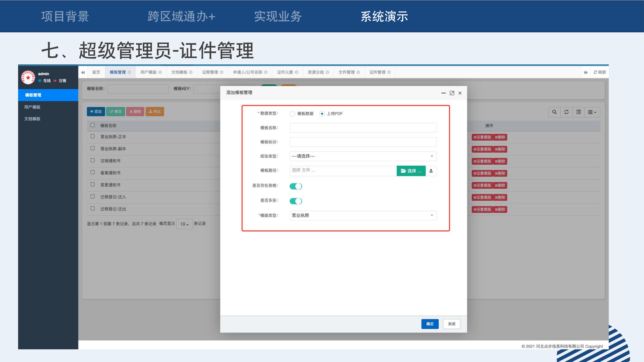Image resolution: width=644 pixels, height=362 pixels.
Task: Open 用户模版 in the sidebar menu
Action: tap(32, 107)
